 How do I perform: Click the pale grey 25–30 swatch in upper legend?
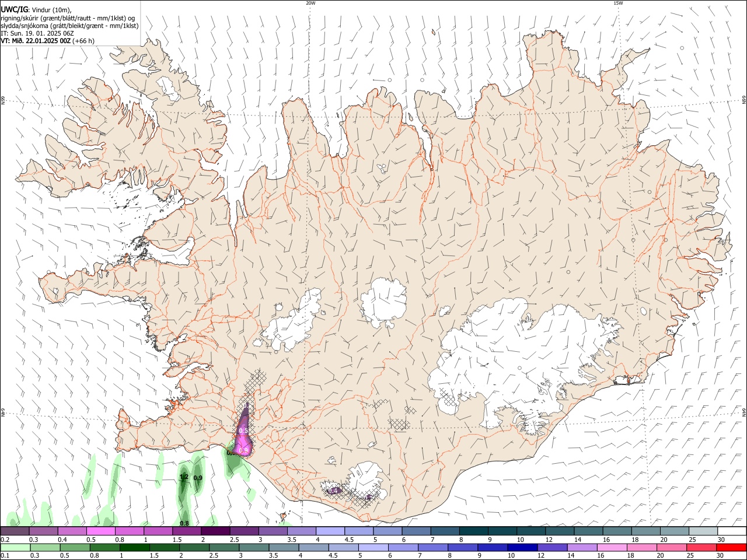[x=703, y=531]
